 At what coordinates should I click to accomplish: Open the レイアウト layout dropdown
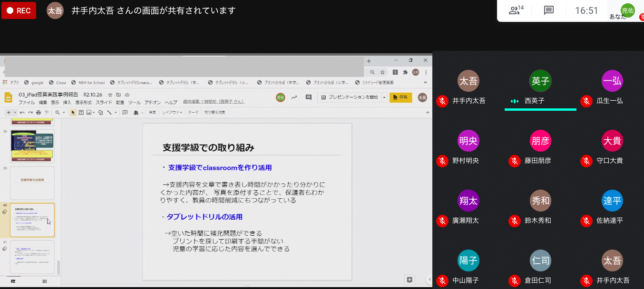(172, 113)
